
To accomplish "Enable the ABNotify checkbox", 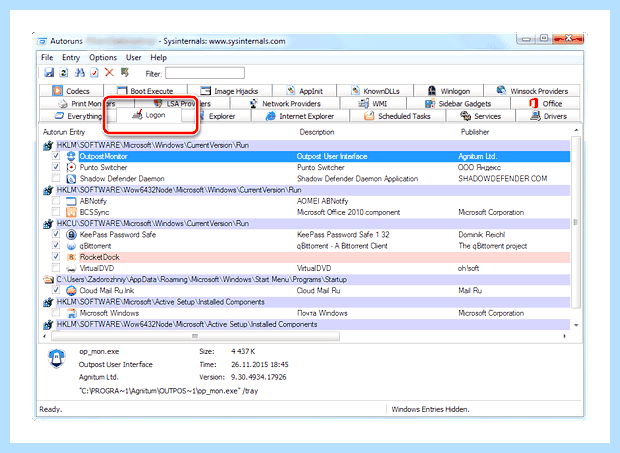I will tap(56, 201).
